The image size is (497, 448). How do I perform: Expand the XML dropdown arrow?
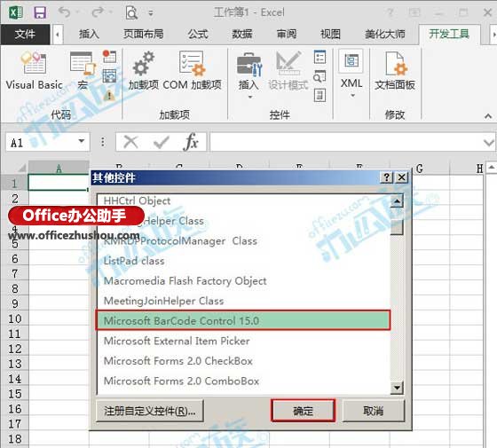click(353, 96)
